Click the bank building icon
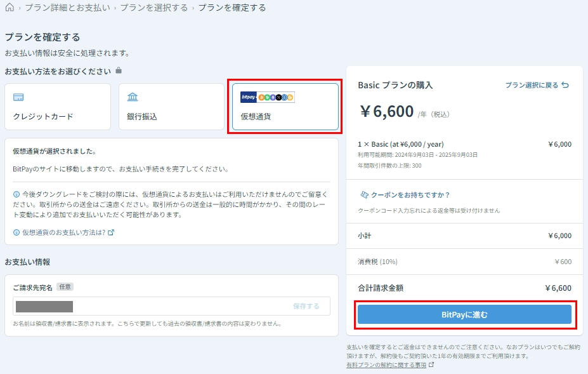 [133, 97]
